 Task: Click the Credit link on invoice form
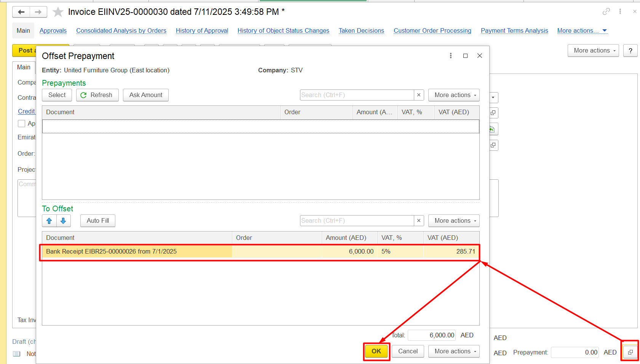pyautogui.click(x=26, y=111)
